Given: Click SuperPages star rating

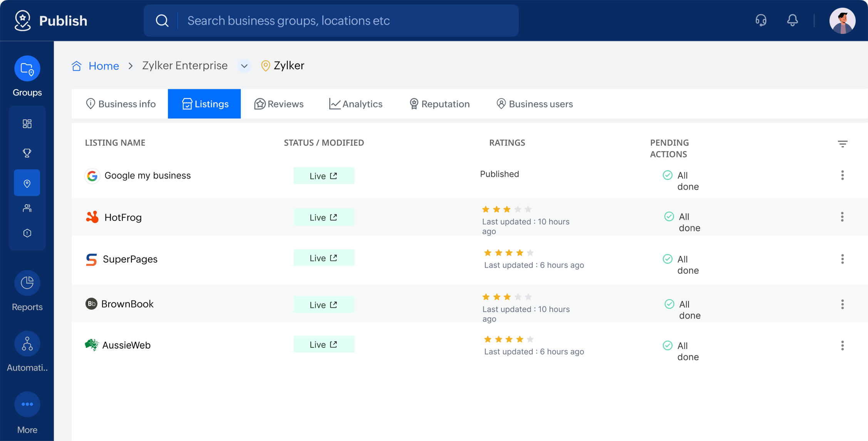Looking at the screenshot, I should (509, 253).
